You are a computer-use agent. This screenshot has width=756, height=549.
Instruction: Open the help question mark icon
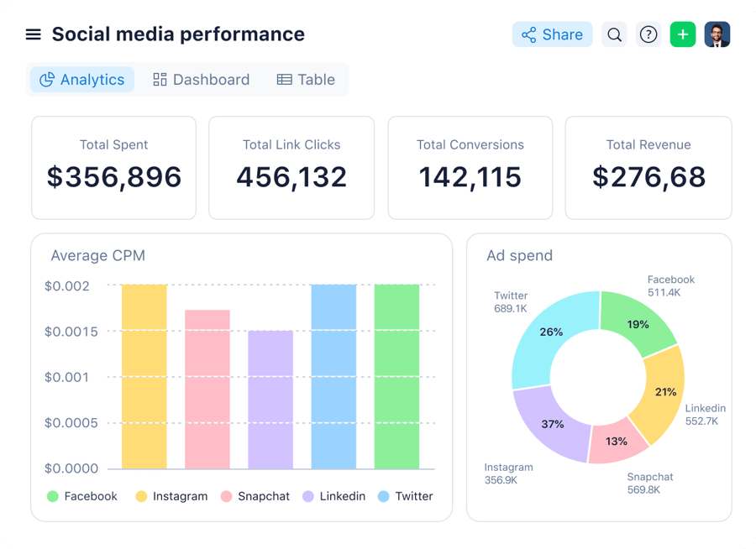(648, 34)
